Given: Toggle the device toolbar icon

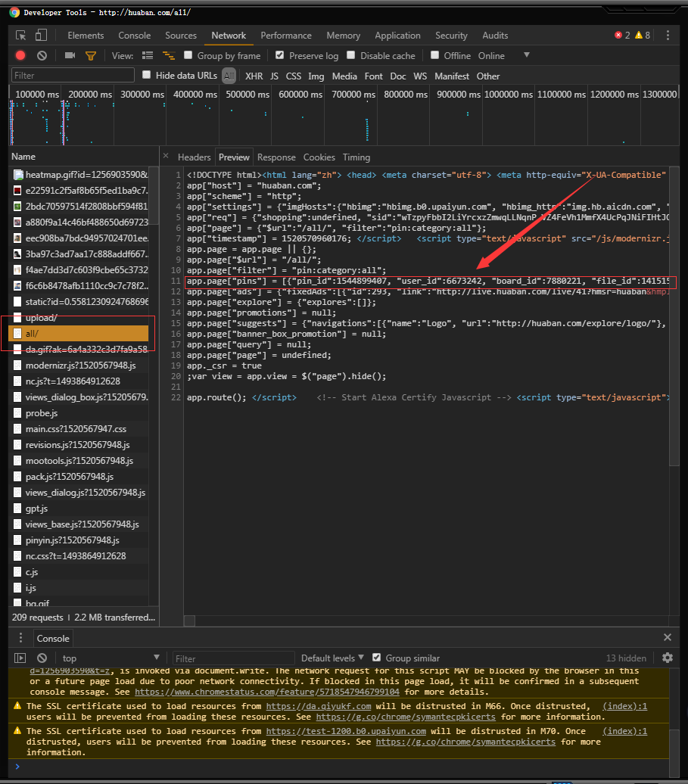Looking at the screenshot, I should click(x=41, y=36).
